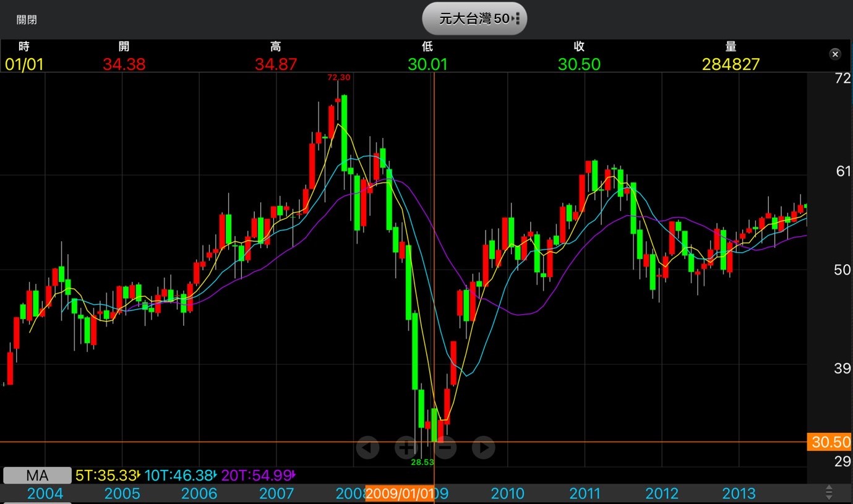Click the 50 price axis label
Screen dimensions: 853x504
[x=843, y=270]
